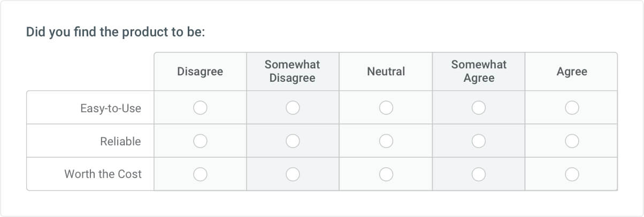The width and height of the screenshot is (644, 217).
Task: Select Somewhat Agree for Reliable
Action: coord(479,141)
